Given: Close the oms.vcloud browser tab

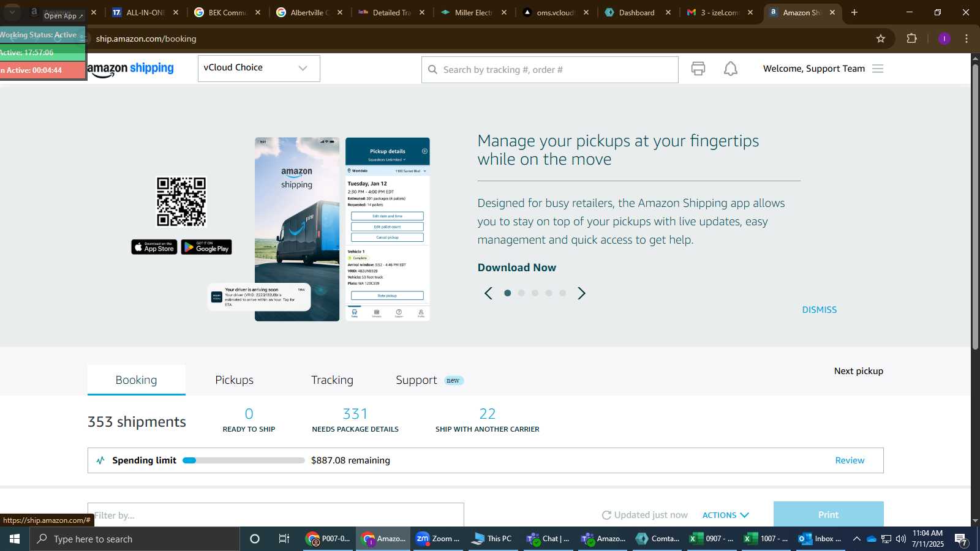Looking at the screenshot, I should [586, 12].
